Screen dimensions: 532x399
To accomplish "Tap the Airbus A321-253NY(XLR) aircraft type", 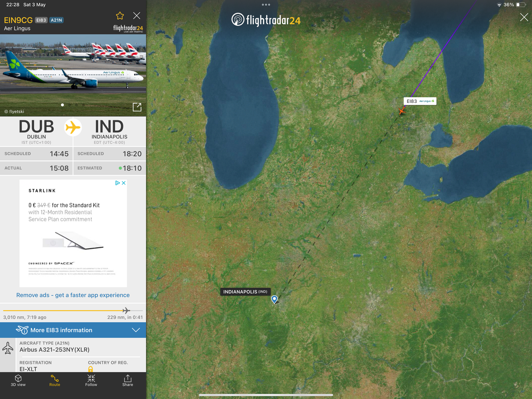I will (55, 350).
